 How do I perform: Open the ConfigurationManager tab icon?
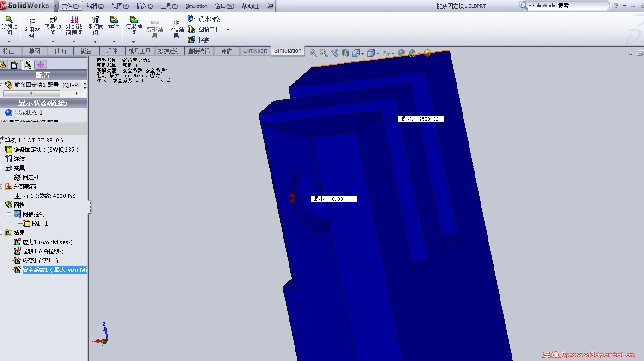pos(28,65)
